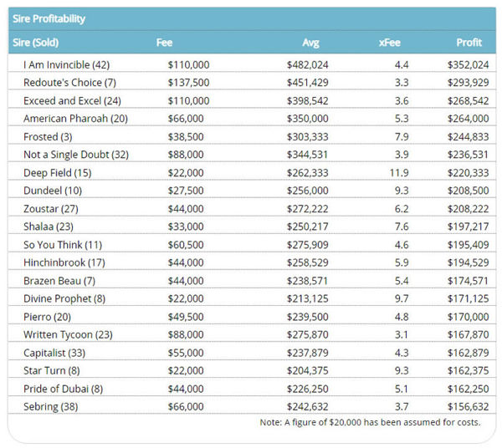Select the I Am Invincible (42) row name
This screenshot has height=448, width=502.
[68, 64]
